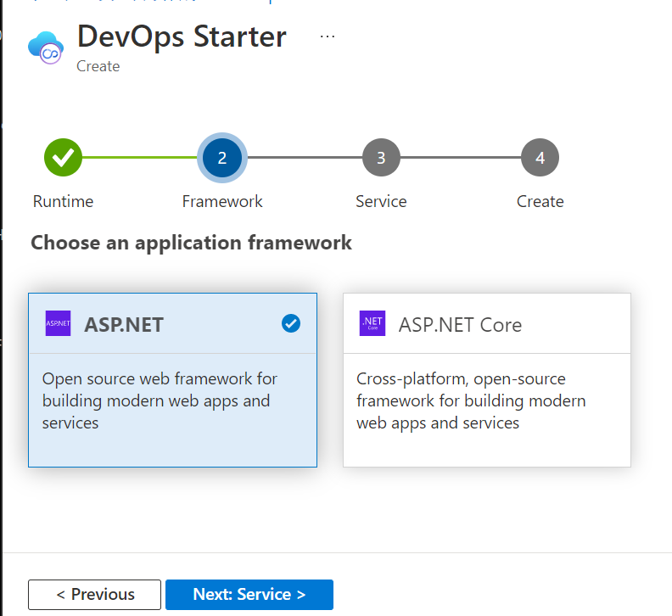The width and height of the screenshot is (672, 616).
Task: Toggle the blue selected checkmark on ASP.NET
Action: click(291, 323)
